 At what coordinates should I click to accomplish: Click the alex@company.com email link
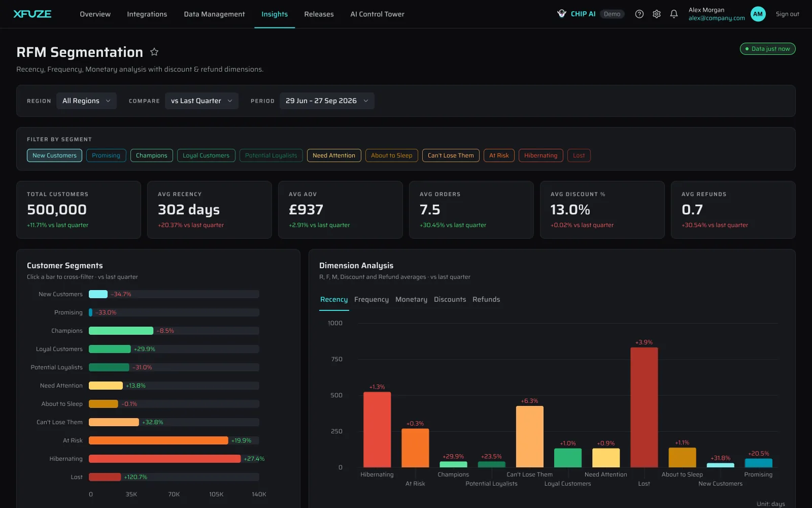point(717,18)
